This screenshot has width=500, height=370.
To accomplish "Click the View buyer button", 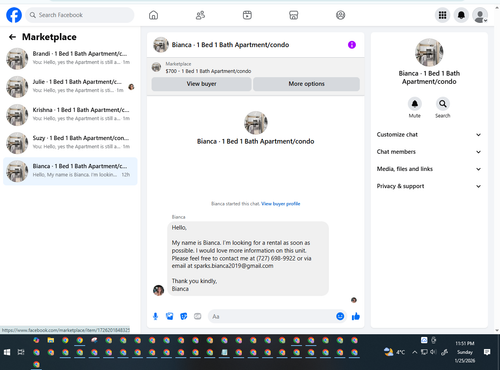I will 201,84.
